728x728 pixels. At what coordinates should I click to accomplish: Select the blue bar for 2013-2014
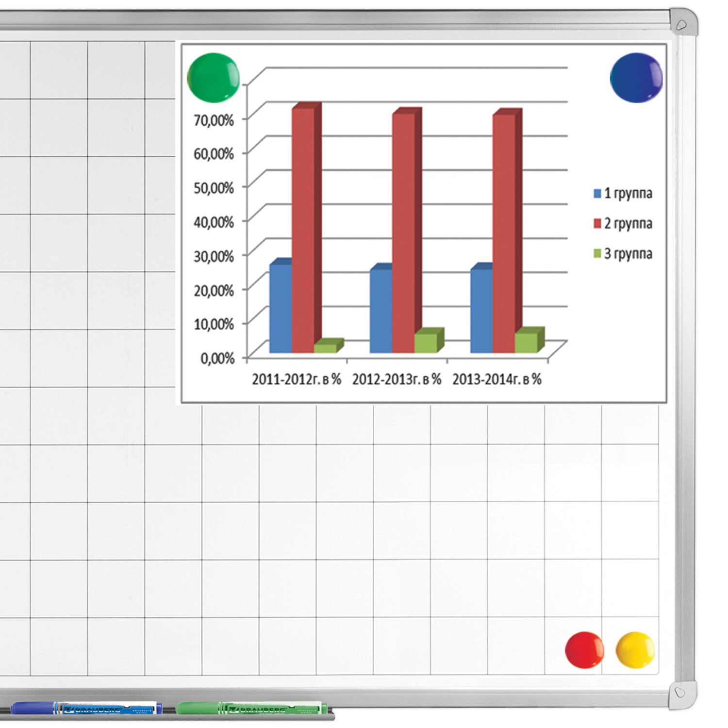(x=481, y=311)
